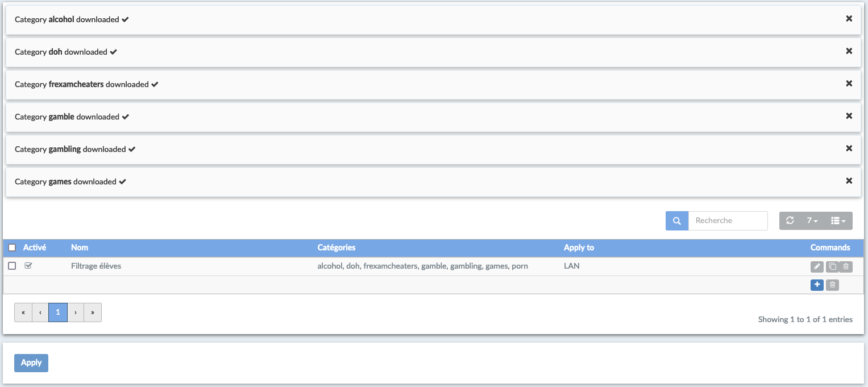Screen dimensions: 868x387
Task: Dismiss the alcohol downloaded notification
Action: point(849,19)
